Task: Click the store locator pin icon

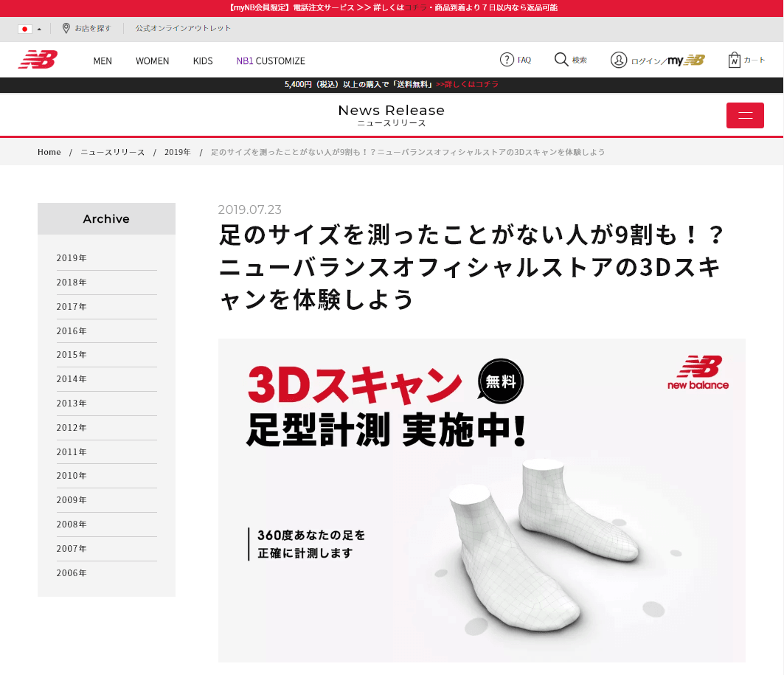Action: pyautogui.click(x=66, y=28)
